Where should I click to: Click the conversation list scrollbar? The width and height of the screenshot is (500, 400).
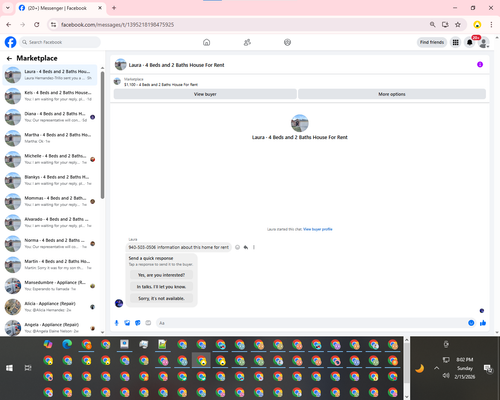pos(102,135)
